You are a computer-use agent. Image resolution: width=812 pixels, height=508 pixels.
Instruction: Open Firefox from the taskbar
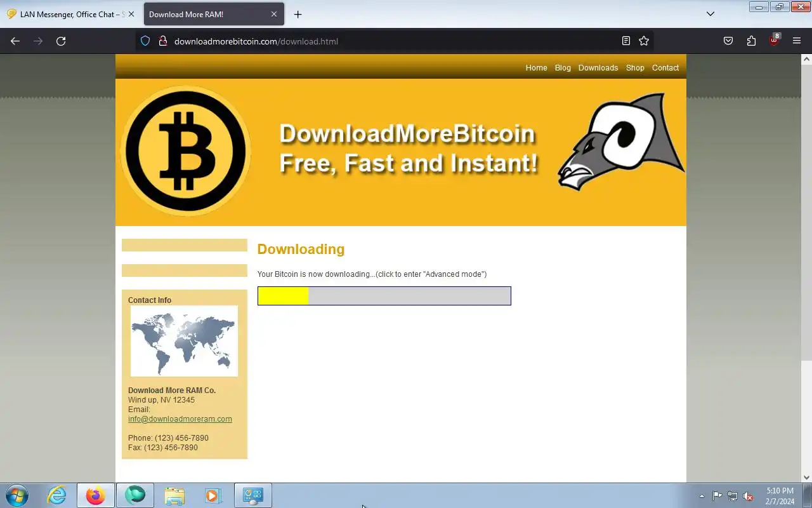point(96,495)
